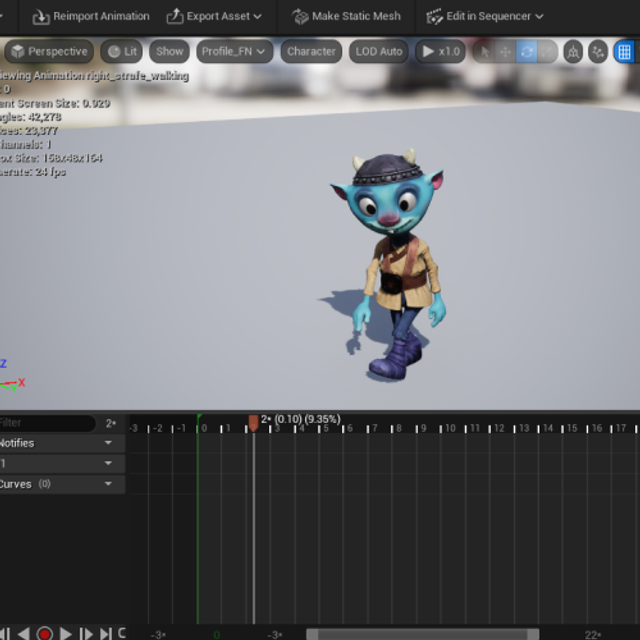Image resolution: width=640 pixels, height=640 pixels.
Task: Click the Profile_FN chevron arrow
Action: 261,52
